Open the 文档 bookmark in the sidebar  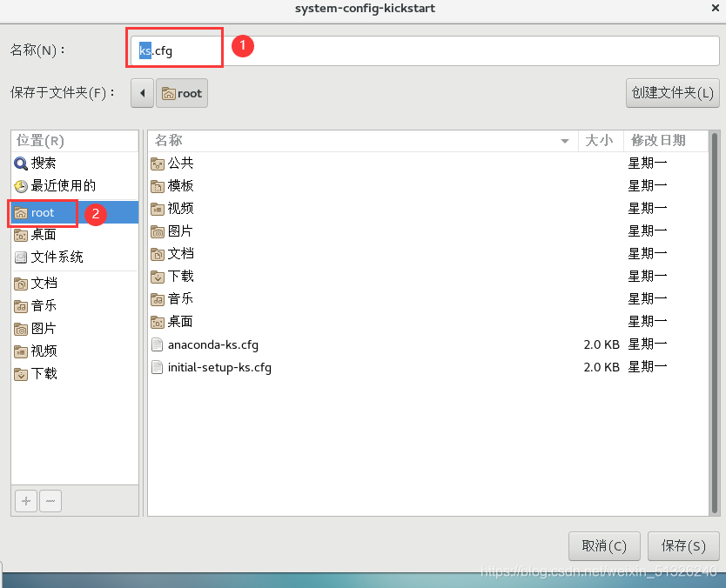(x=75, y=284)
